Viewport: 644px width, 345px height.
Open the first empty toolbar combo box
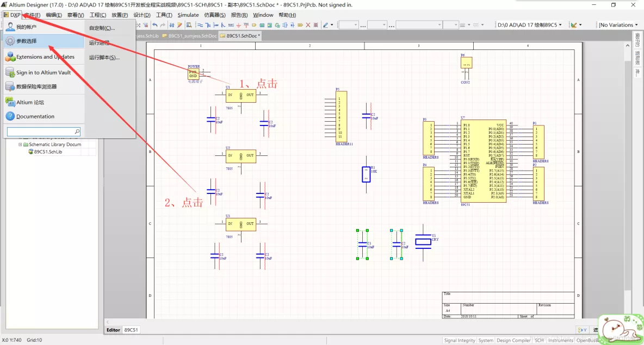click(348, 25)
